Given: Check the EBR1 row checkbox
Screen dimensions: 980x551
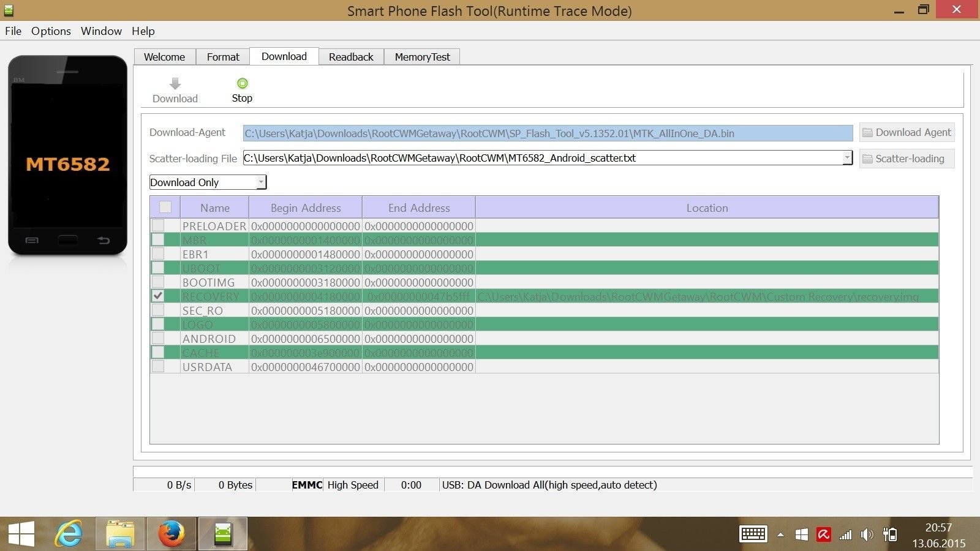Looking at the screenshot, I should (x=158, y=253).
